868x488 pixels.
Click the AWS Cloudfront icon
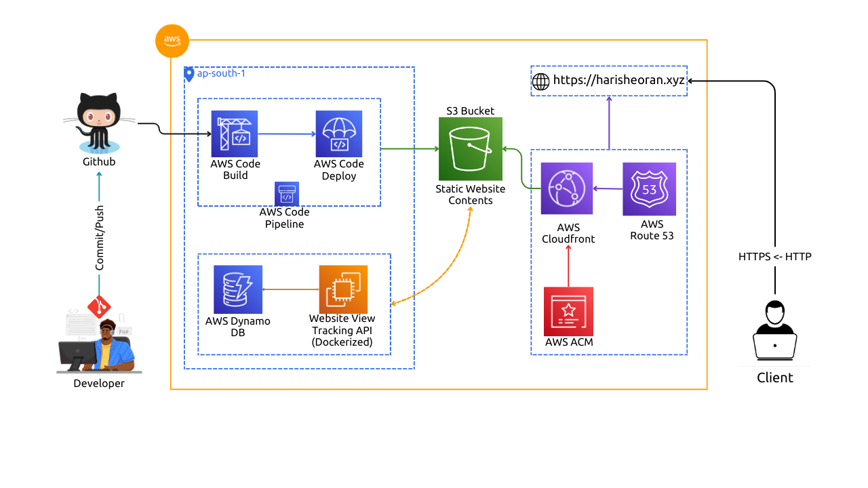tap(567, 188)
